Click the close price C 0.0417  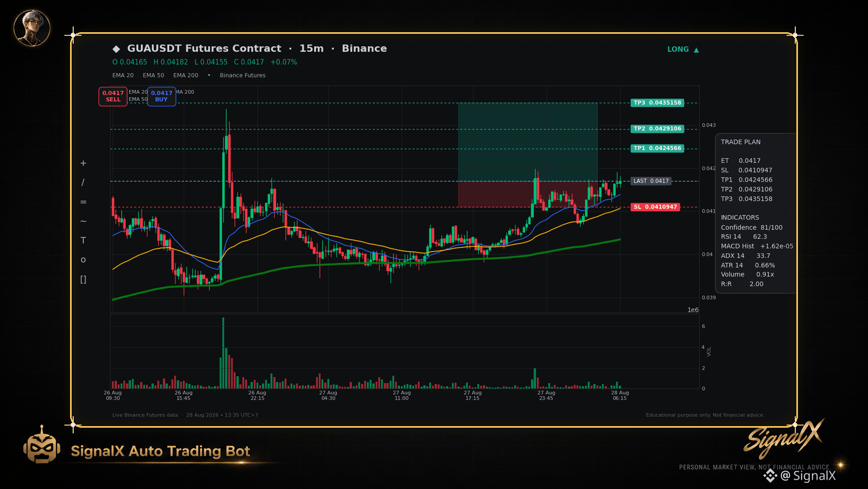click(249, 62)
